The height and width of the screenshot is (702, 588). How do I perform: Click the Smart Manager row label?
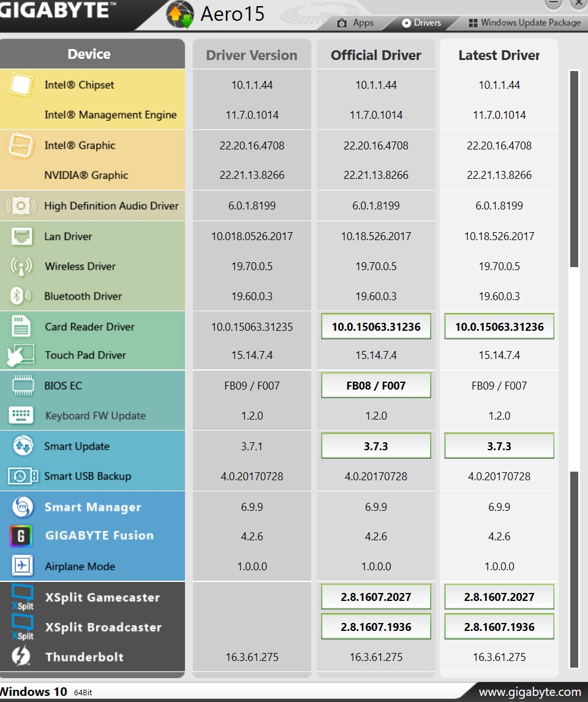[93, 507]
